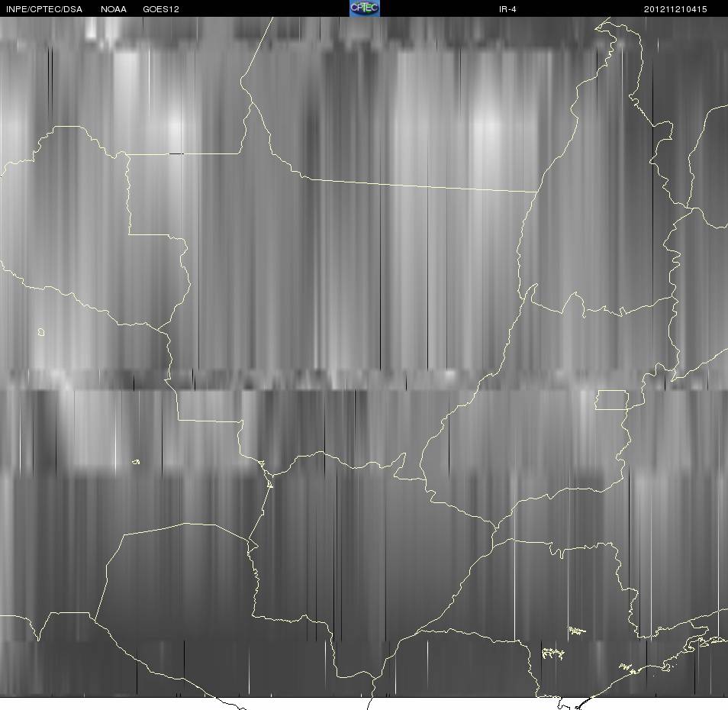Click the GOES12 satellite label

tap(161, 9)
